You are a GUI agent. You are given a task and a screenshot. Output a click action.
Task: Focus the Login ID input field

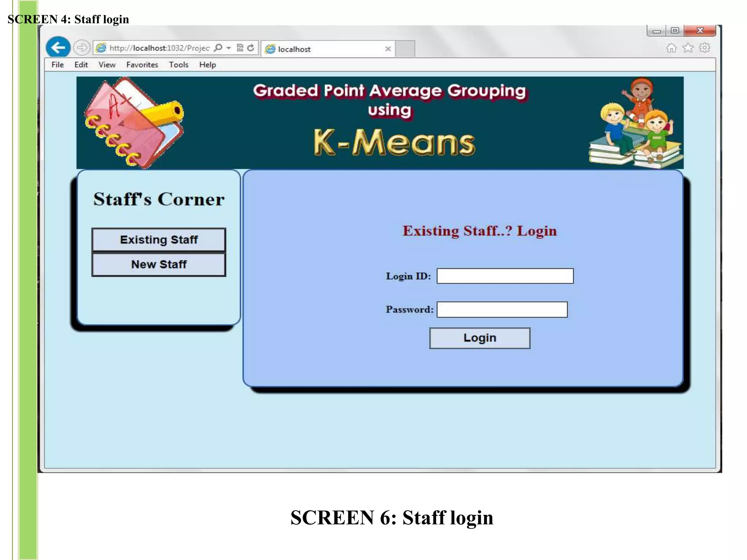505,276
